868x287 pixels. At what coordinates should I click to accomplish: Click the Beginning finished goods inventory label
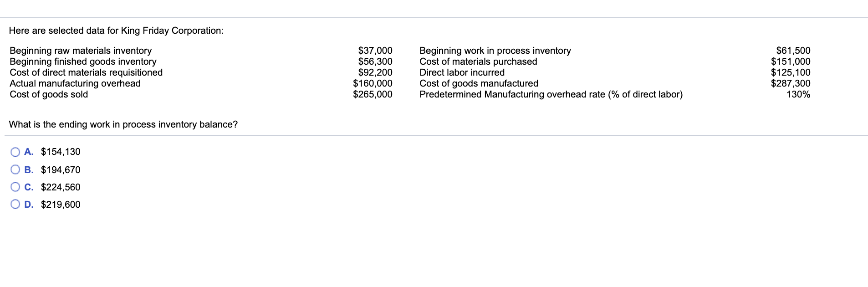[x=83, y=61]
